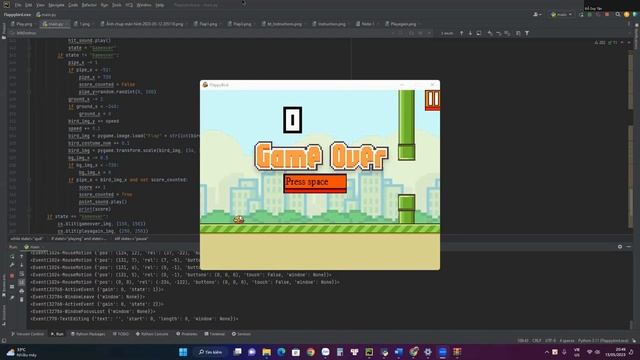Open the Python Packages tool window
The image size is (640, 360).
coord(88,334)
